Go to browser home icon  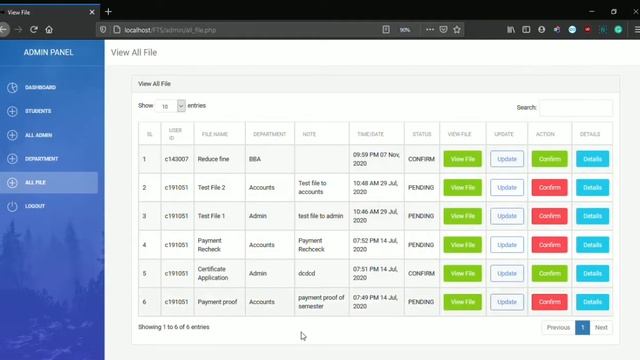49,29
